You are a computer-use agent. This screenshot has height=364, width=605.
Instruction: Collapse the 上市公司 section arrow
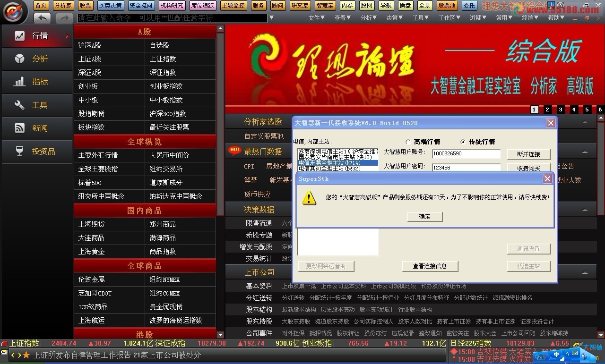[x=585, y=272]
